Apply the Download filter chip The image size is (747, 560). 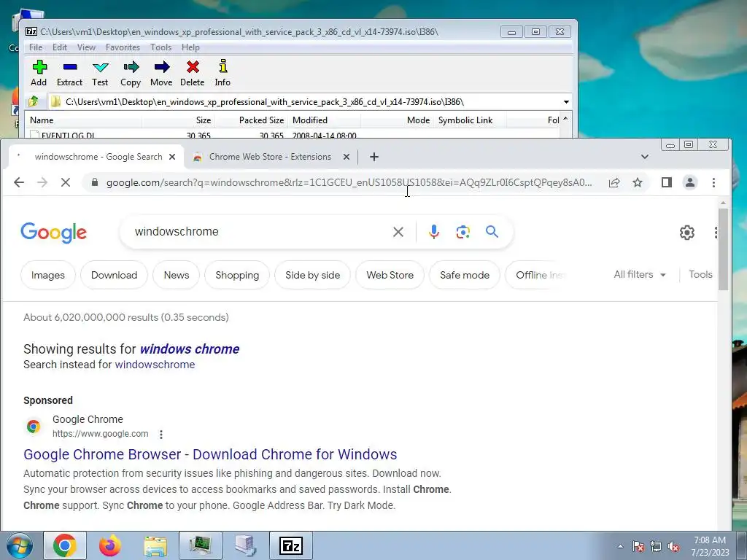point(115,275)
